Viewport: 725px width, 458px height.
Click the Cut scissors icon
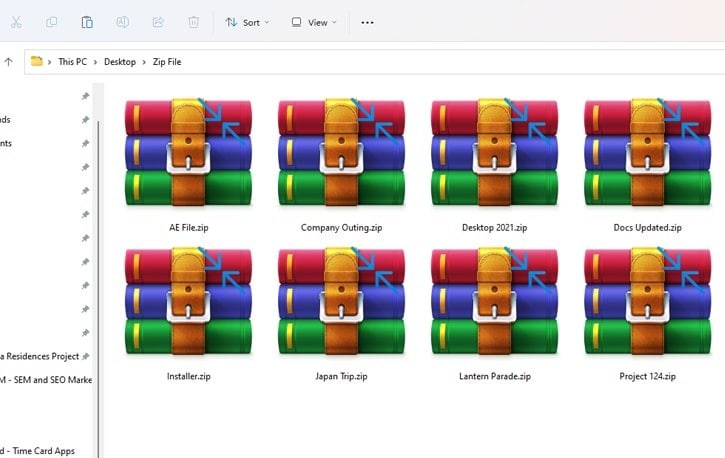[x=16, y=22]
